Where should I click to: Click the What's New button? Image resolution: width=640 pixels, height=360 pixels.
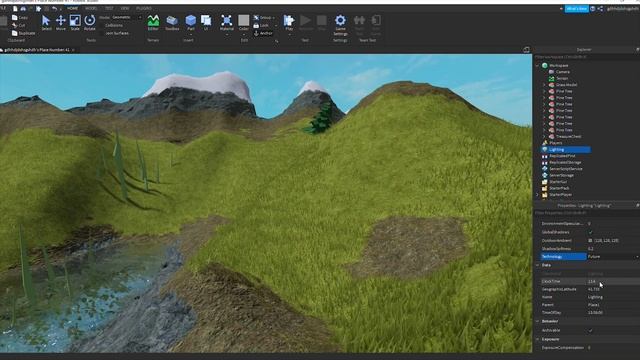click(576, 9)
